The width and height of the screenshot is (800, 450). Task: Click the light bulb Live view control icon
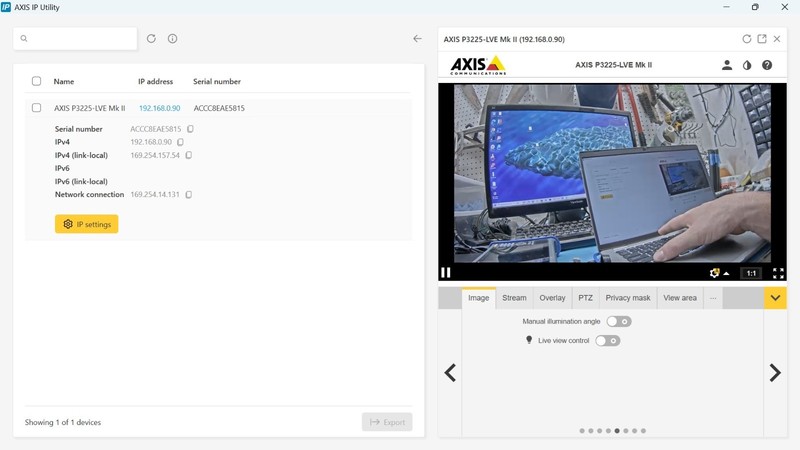pyautogui.click(x=529, y=340)
